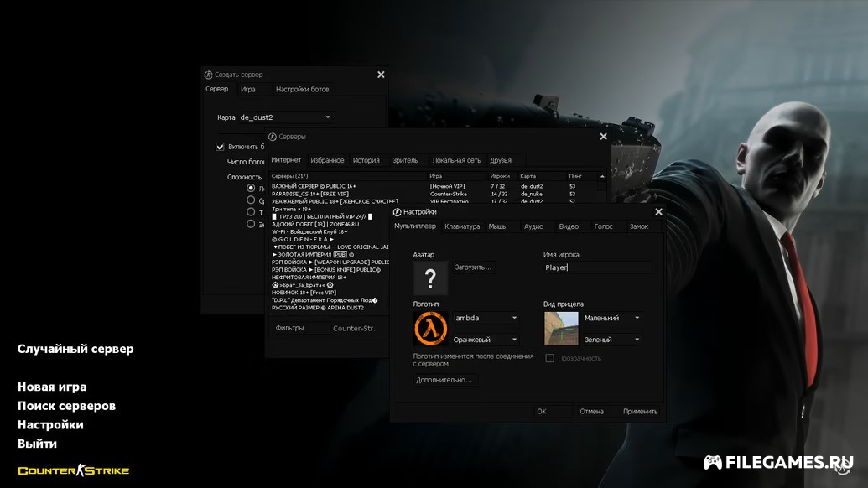The image size is (868, 488).
Task: Click the crosshair preview image
Action: pyautogui.click(x=561, y=328)
